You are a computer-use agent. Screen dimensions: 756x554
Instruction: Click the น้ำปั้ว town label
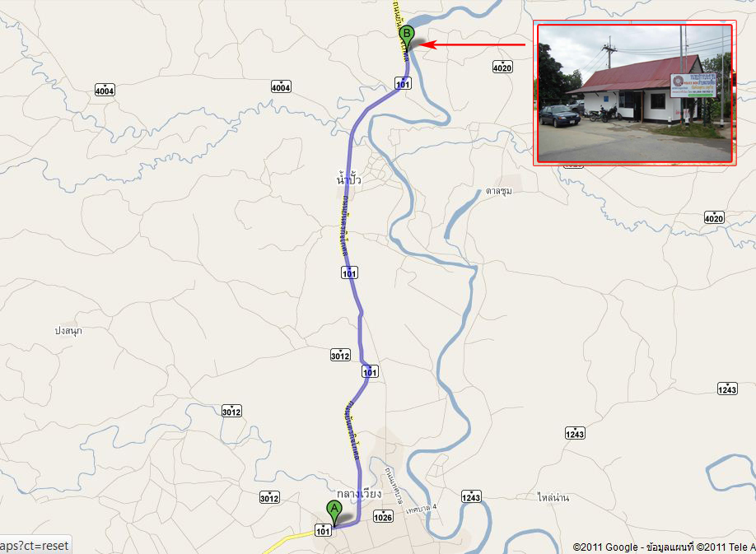click(x=348, y=179)
